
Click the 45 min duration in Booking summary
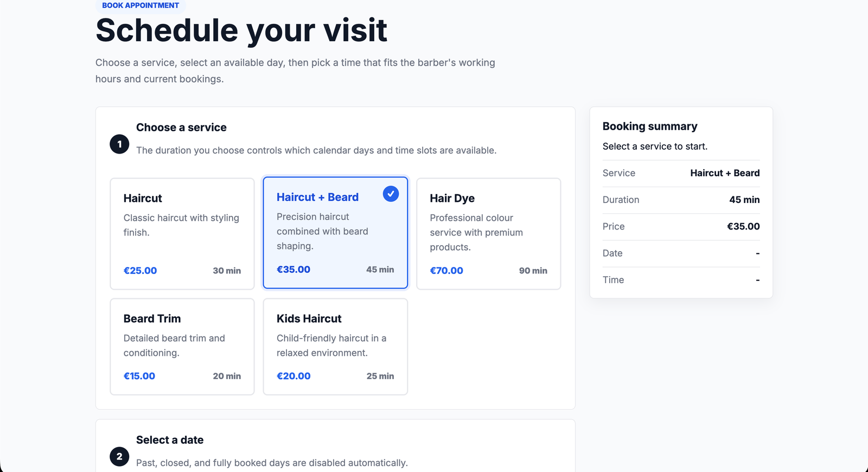pyautogui.click(x=744, y=200)
